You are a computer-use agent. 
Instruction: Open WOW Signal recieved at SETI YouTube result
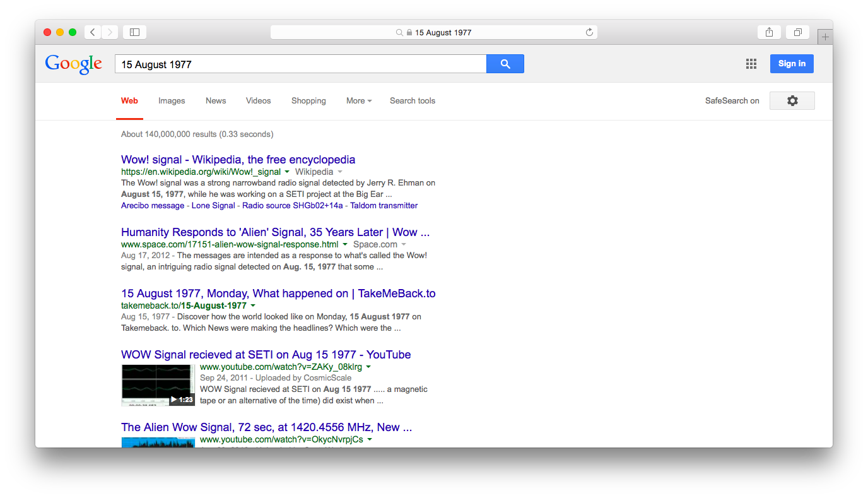[x=266, y=355]
